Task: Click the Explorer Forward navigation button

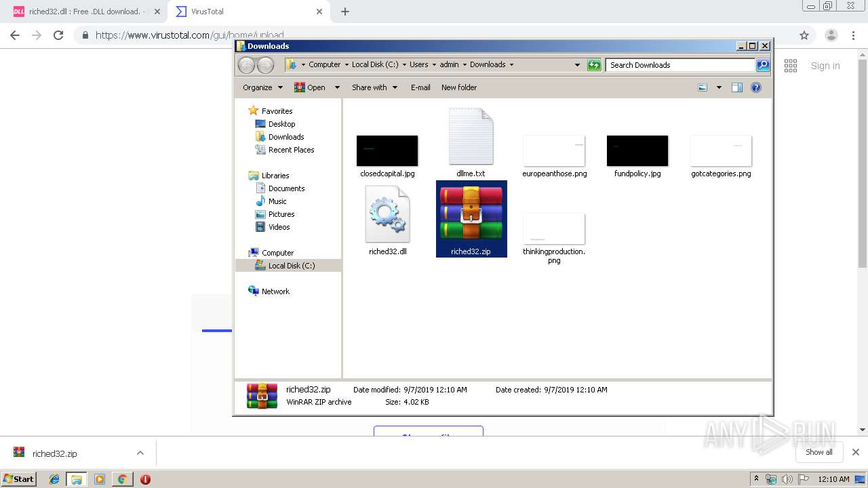Action: pos(265,65)
